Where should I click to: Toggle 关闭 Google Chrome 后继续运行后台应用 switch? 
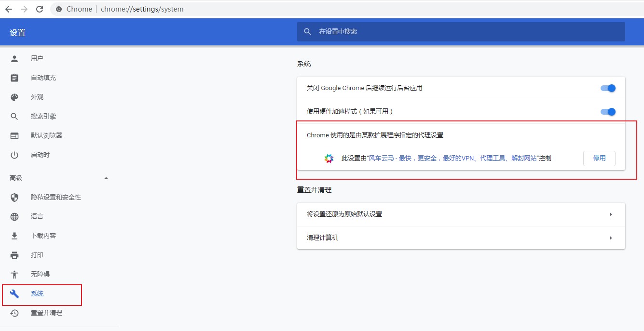608,88
